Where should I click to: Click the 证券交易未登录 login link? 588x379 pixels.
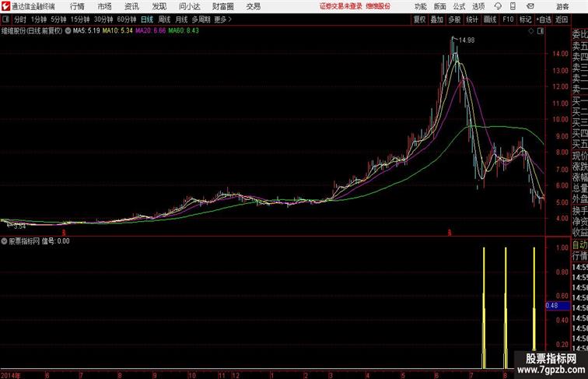pos(341,6)
